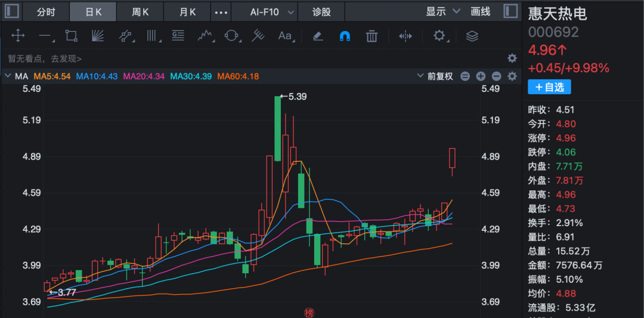This screenshot has height=318, width=644.
Task: Toggle the magnet snap mode
Action: pyautogui.click(x=345, y=36)
